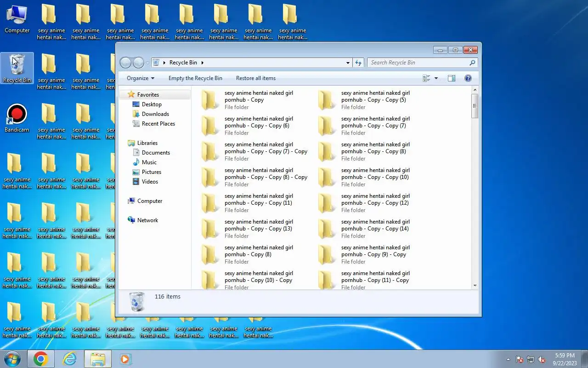Click the muted volume tray icon

click(542, 359)
